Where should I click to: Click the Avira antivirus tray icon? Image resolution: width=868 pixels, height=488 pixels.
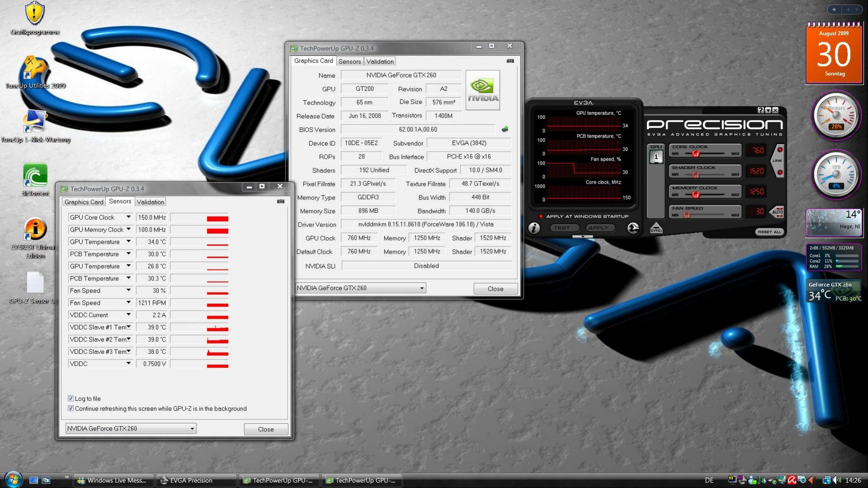click(x=792, y=480)
